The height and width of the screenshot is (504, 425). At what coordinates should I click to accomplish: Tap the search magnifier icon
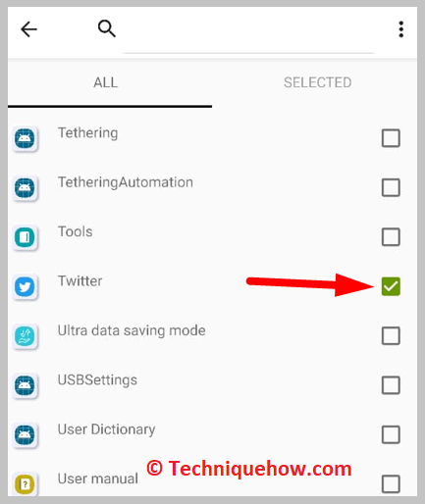107,28
